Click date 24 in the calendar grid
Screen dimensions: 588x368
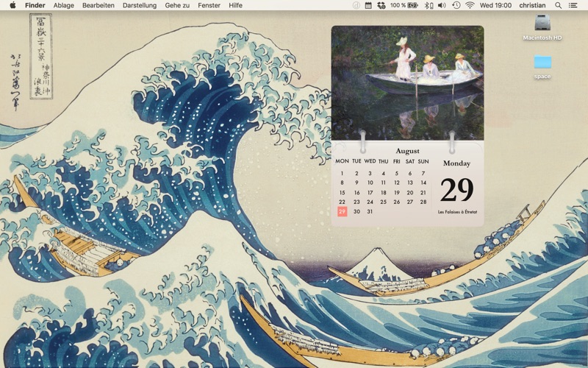(x=370, y=202)
